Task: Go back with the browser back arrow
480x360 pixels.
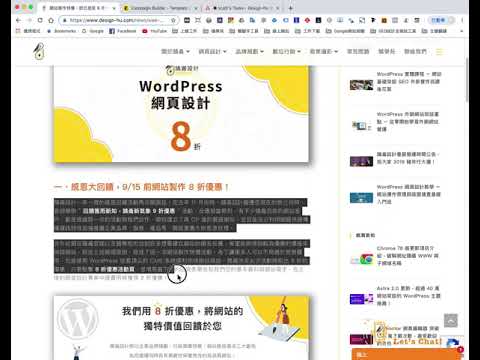Action: point(19,20)
